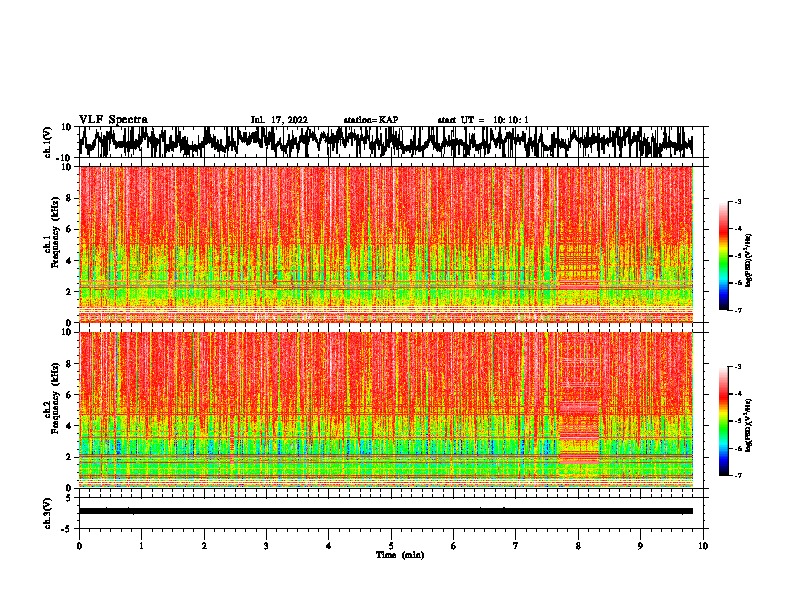Click the '5' tick on ch.3 voltage axis
The height and width of the screenshot is (612, 792).
(x=69, y=498)
